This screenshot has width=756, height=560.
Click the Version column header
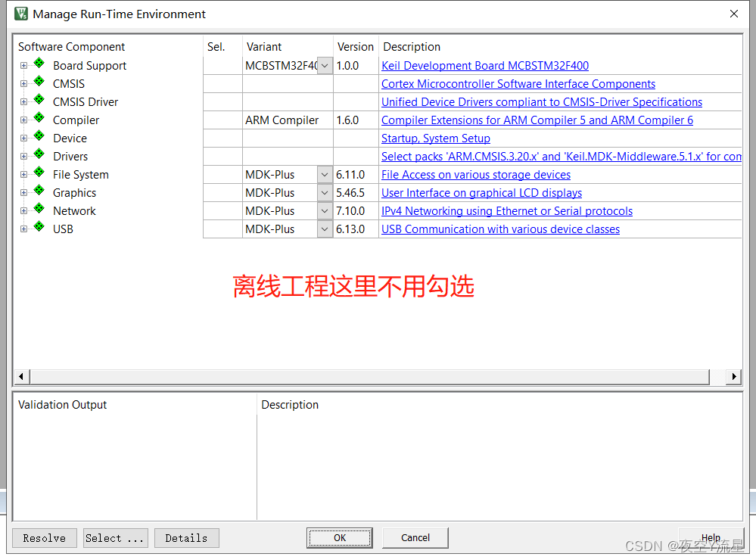click(356, 47)
